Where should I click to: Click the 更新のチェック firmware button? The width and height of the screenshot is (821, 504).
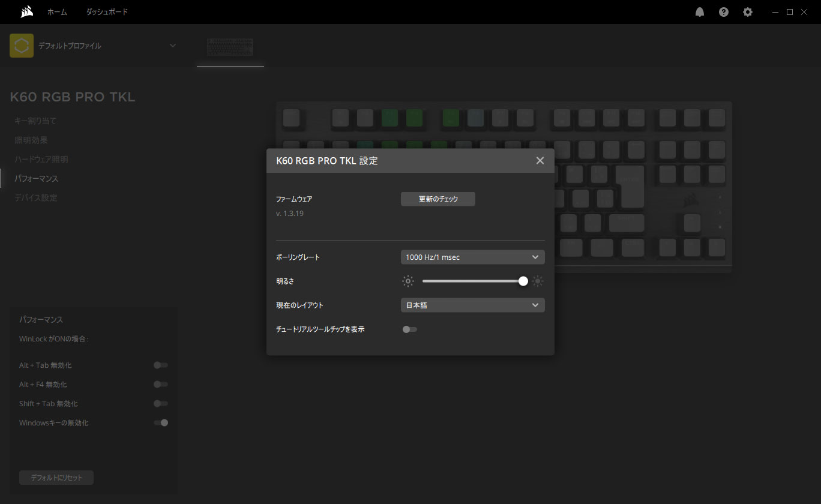[x=438, y=199]
